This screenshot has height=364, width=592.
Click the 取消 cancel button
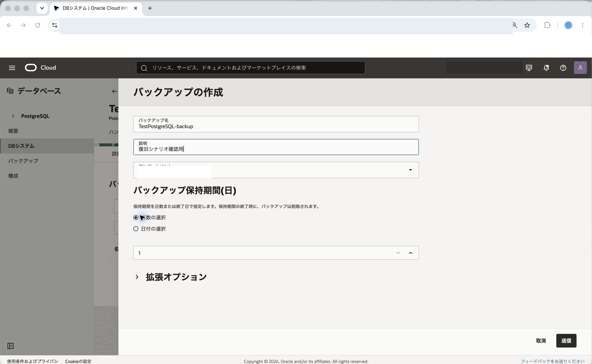point(541,341)
